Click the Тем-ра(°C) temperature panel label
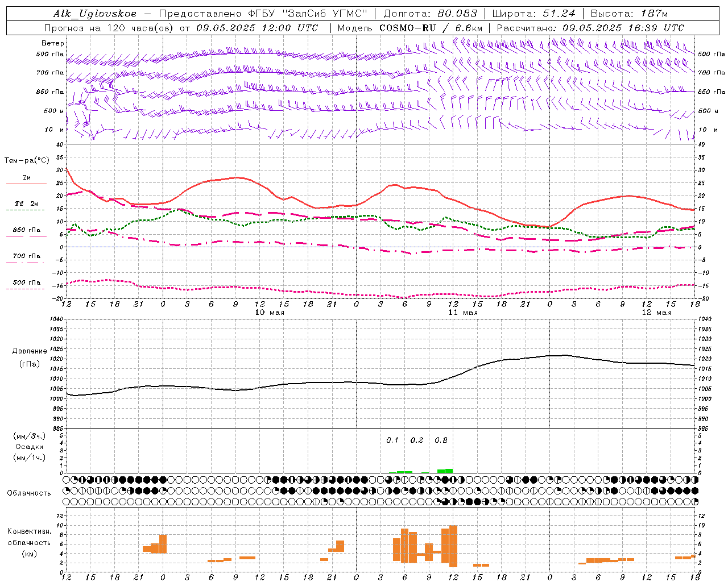 coord(27,161)
